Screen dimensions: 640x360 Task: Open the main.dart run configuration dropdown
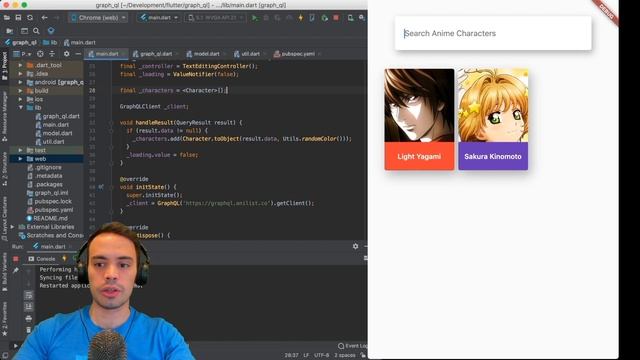click(159, 18)
